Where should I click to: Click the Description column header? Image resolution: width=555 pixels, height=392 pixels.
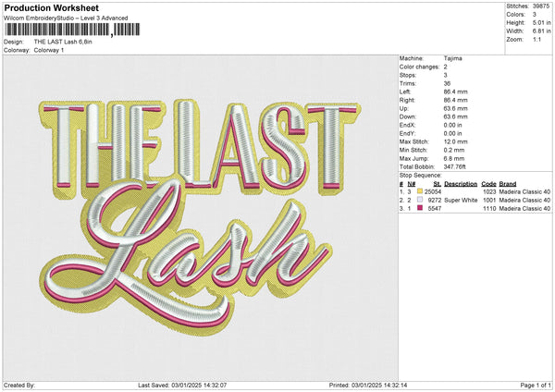[461, 184]
